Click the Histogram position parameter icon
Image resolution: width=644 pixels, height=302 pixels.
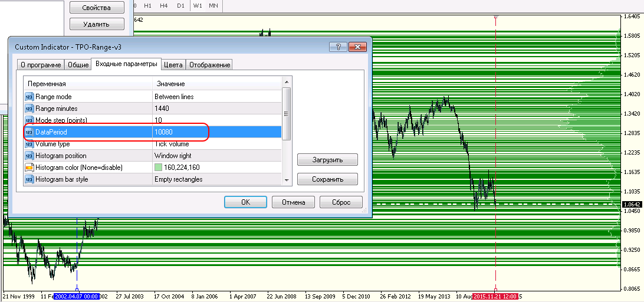(29, 156)
